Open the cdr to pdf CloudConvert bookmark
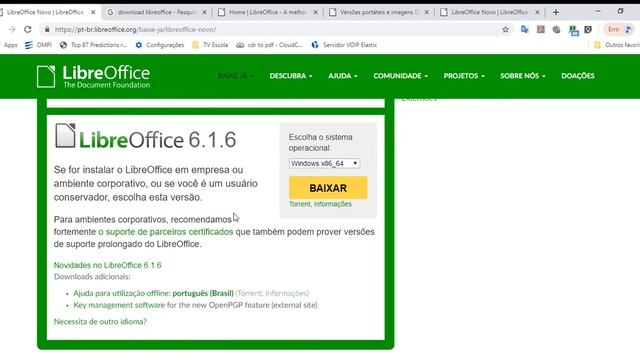Viewport: 640px width, 360px height. (x=269, y=45)
